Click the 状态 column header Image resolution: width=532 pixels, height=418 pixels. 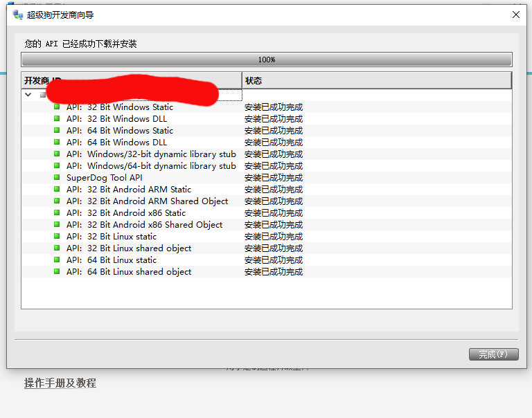tap(377, 81)
